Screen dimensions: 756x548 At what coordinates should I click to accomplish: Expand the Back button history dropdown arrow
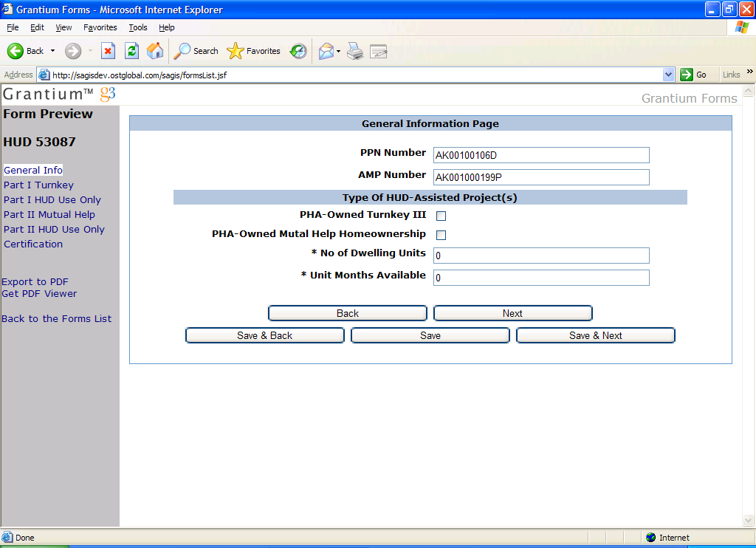pyautogui.click(x=52, y=51)
